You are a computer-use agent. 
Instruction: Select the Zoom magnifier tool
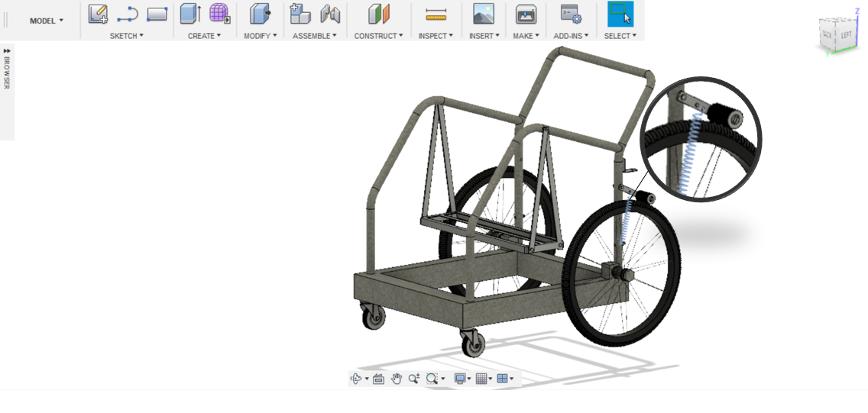pyautogui.click(x=413, y=379)
